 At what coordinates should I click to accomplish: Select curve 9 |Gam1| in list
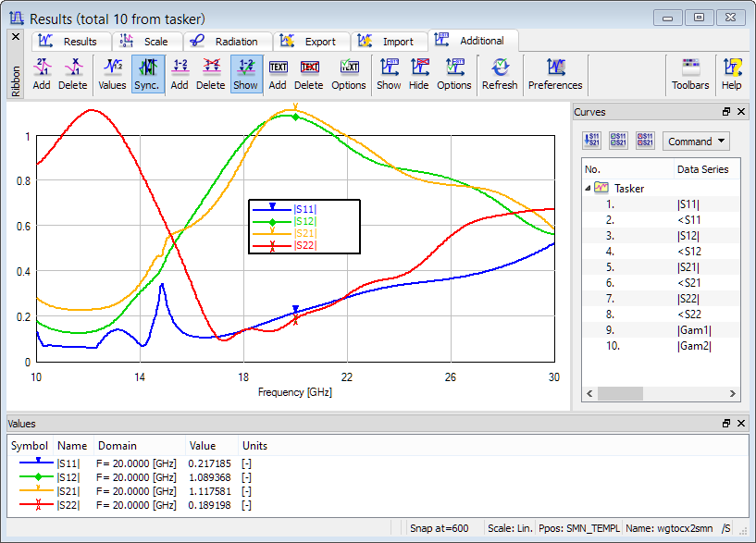(661, 330)
